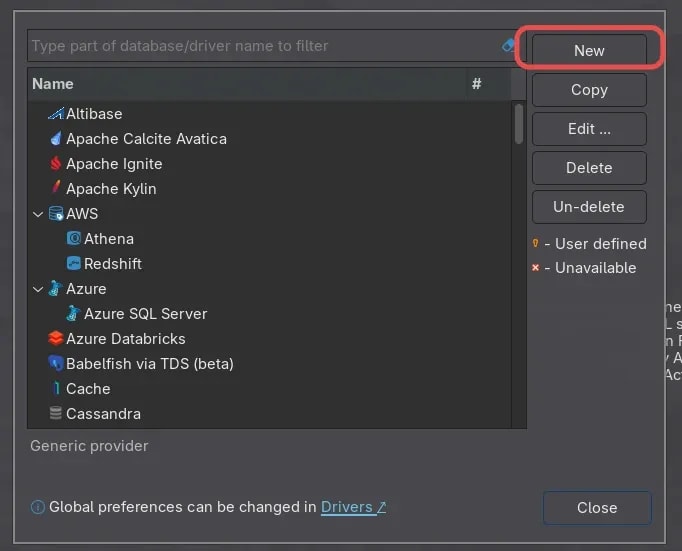
Task: Select the Athena row
Action: 270,239
